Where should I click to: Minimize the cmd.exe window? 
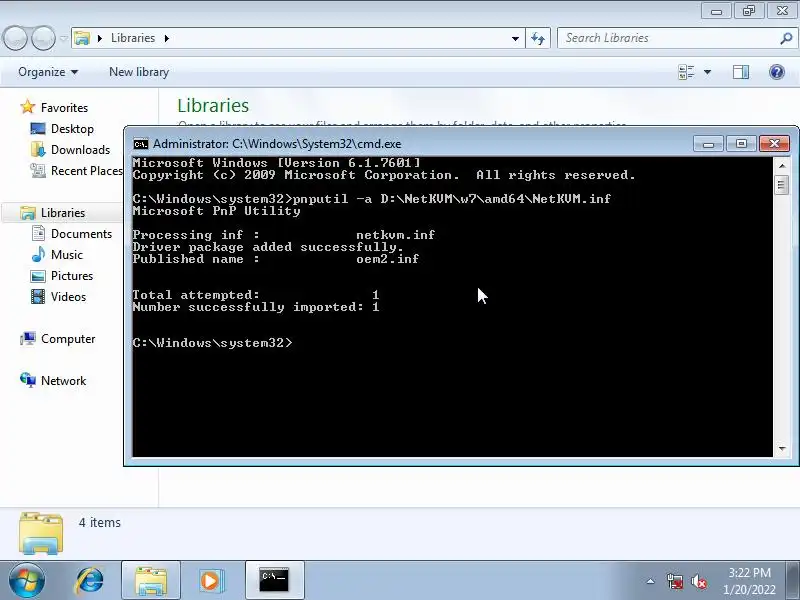(x=708, y=144)
